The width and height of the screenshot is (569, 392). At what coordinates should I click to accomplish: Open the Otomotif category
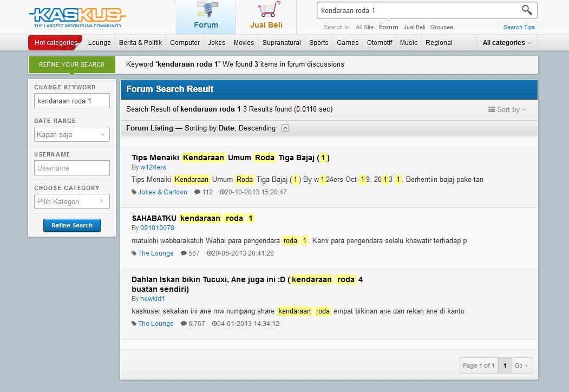click(380, 43)
